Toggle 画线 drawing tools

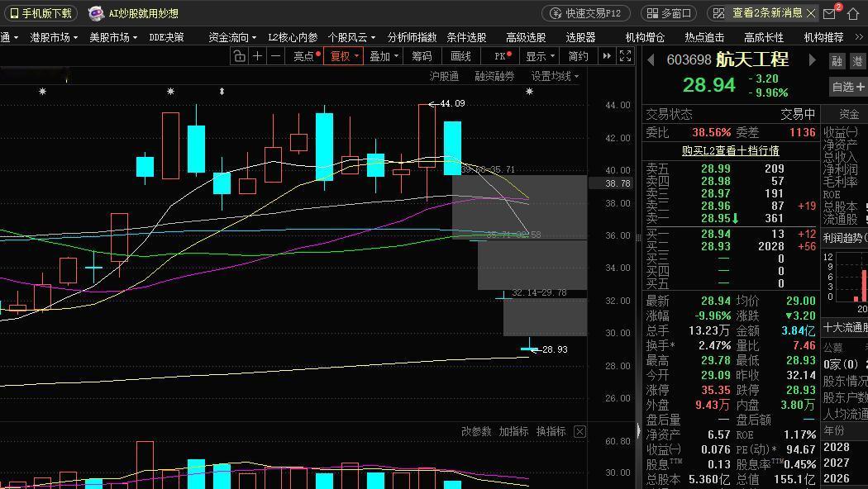460,56
